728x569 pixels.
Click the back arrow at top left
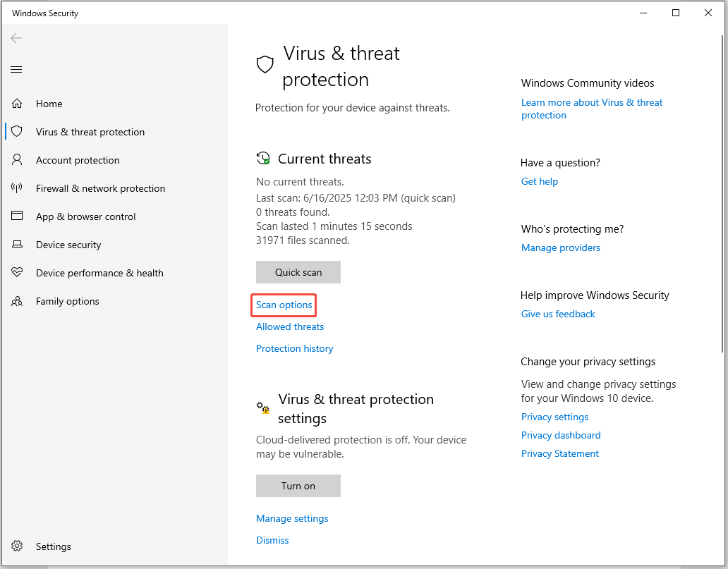(16, 38)
